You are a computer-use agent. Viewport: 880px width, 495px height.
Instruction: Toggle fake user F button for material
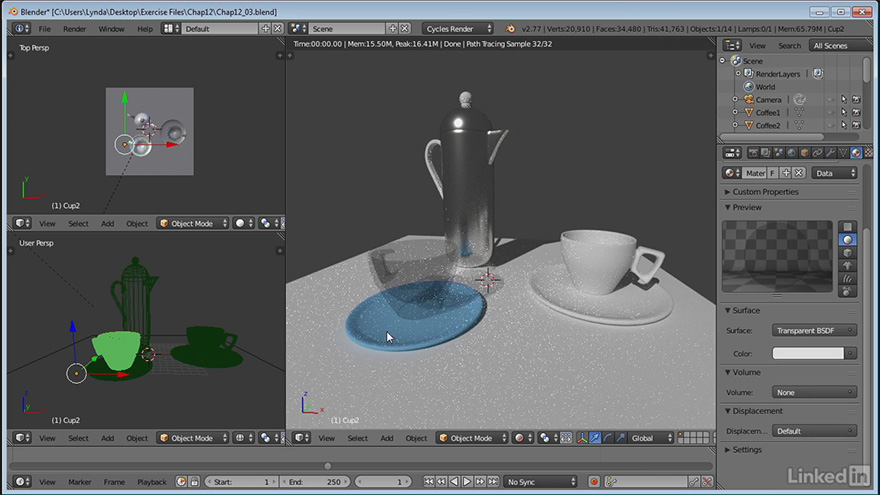tap(773, 173)
